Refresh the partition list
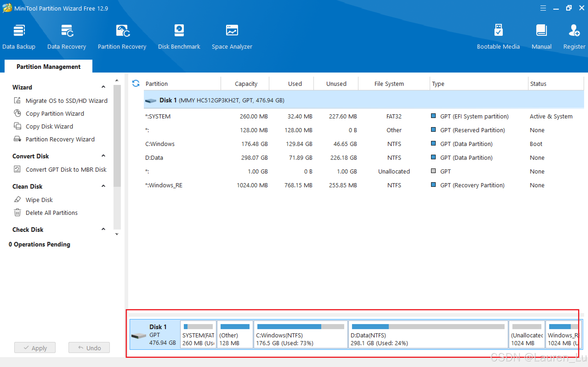The height and width of the screenshot is (367, 588). tap(136, 84)
